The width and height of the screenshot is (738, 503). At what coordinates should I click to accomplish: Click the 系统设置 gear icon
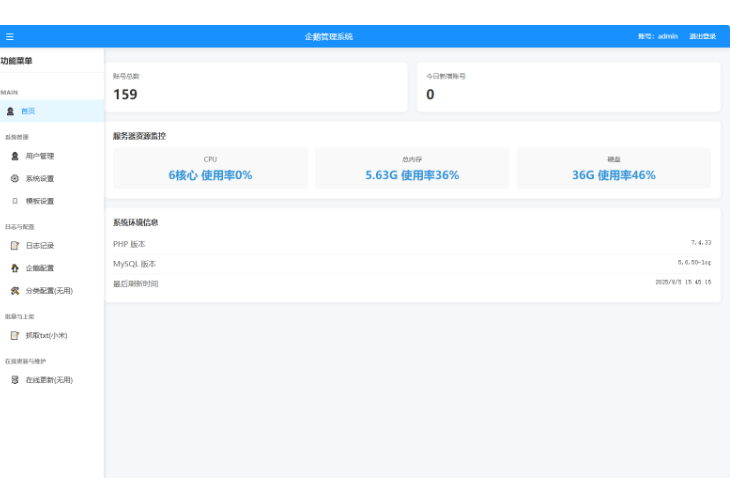point(15,179)
